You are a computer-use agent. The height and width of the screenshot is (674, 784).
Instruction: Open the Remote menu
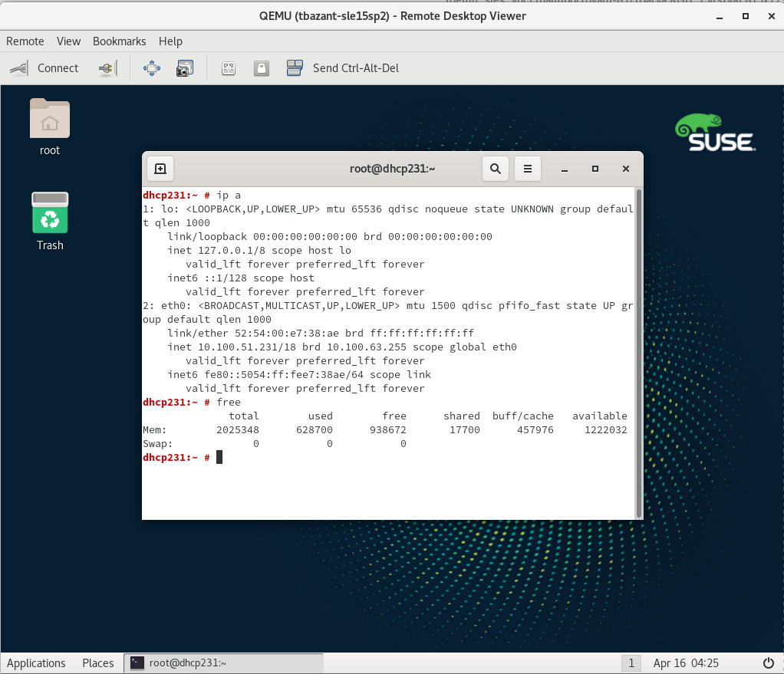point(25,41)
